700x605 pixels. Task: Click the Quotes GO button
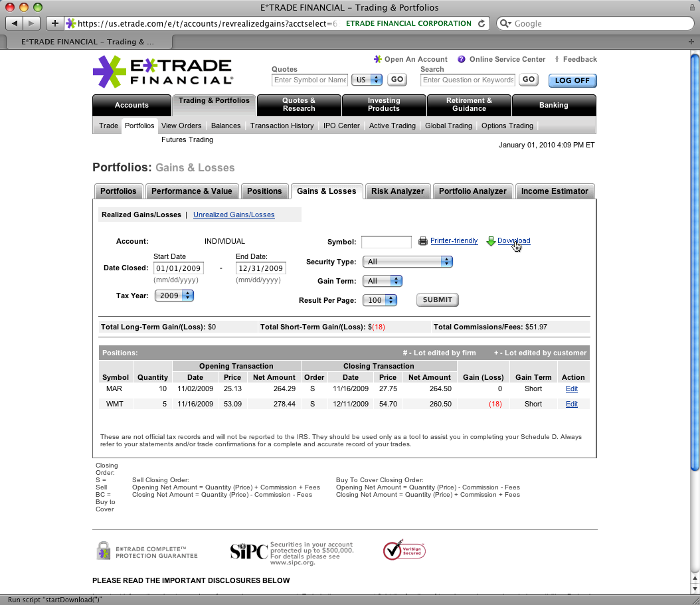(x=397, y=80)
